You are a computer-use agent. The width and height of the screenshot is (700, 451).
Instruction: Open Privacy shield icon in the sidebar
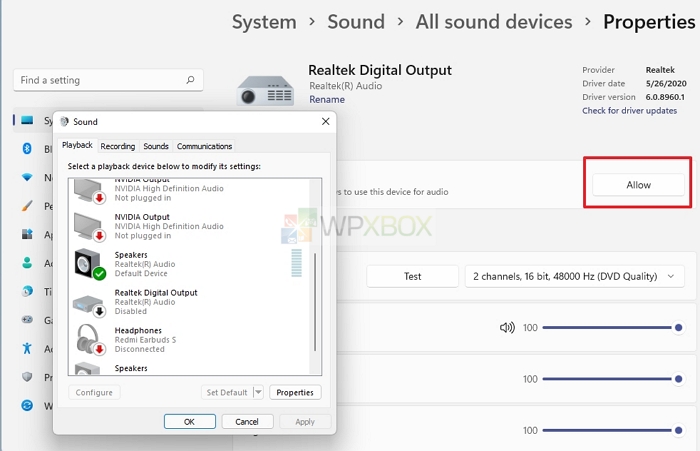pos(27,377)
